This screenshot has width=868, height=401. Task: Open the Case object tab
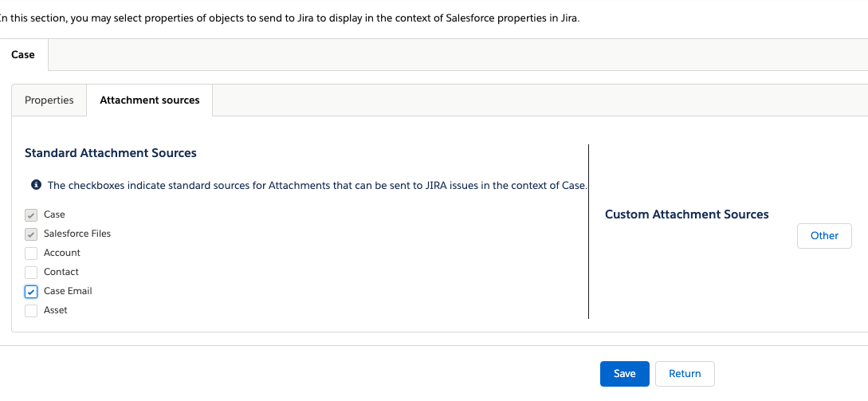23,55
